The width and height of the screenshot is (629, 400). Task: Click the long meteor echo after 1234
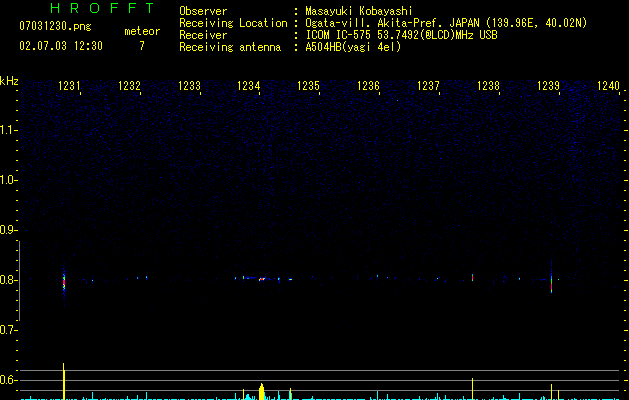tap(263, 278)
